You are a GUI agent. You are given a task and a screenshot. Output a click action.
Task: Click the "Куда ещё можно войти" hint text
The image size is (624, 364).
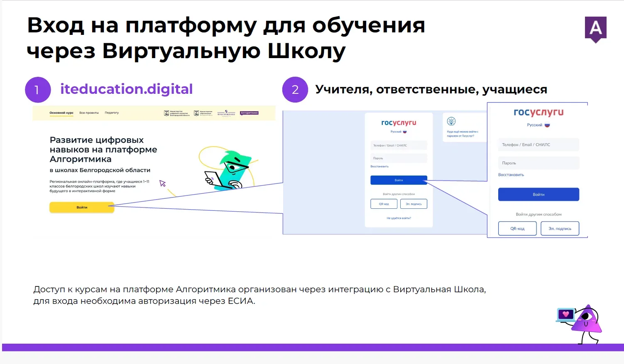pos(462,134)
